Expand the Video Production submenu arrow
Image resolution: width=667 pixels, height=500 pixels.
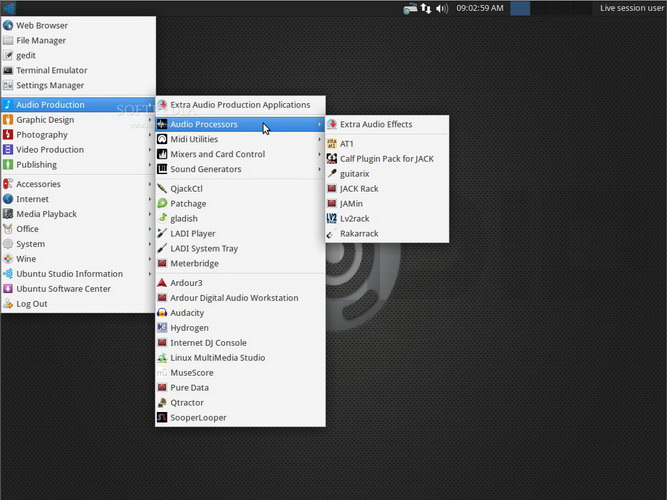(150, 150)
